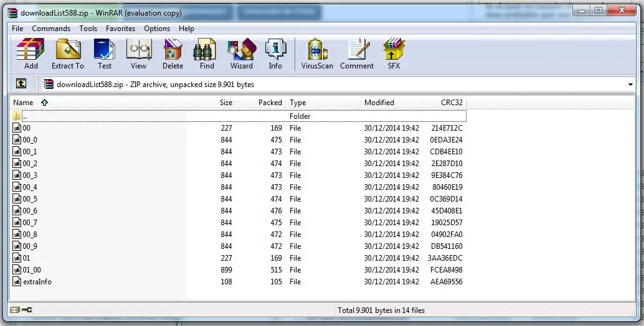Click CRC32 value 214E712C
The width and height of the screenshot is (644, 326).
click(447, 128)
